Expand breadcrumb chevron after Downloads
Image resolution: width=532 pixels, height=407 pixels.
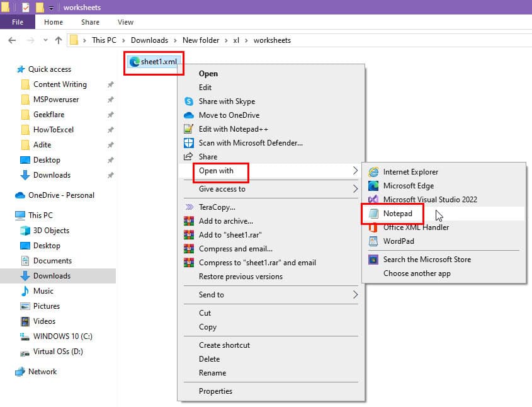click(175, 40)
